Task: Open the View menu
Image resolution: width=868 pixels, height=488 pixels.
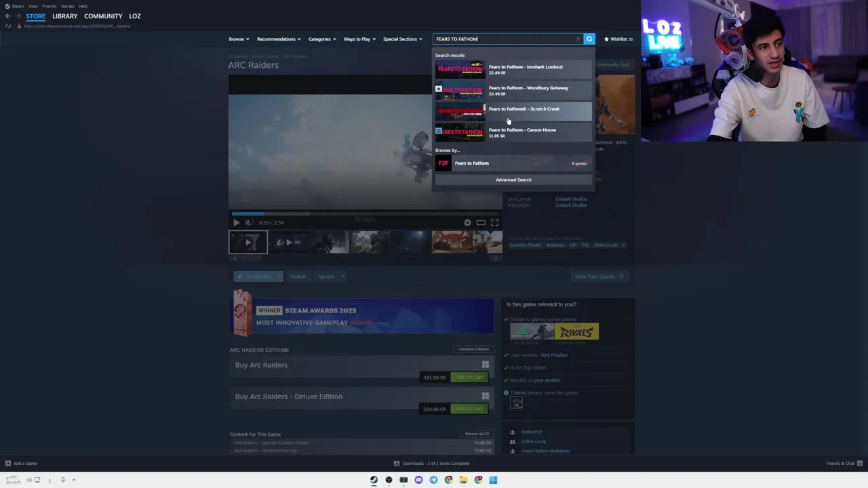Action: coord(33,6)
